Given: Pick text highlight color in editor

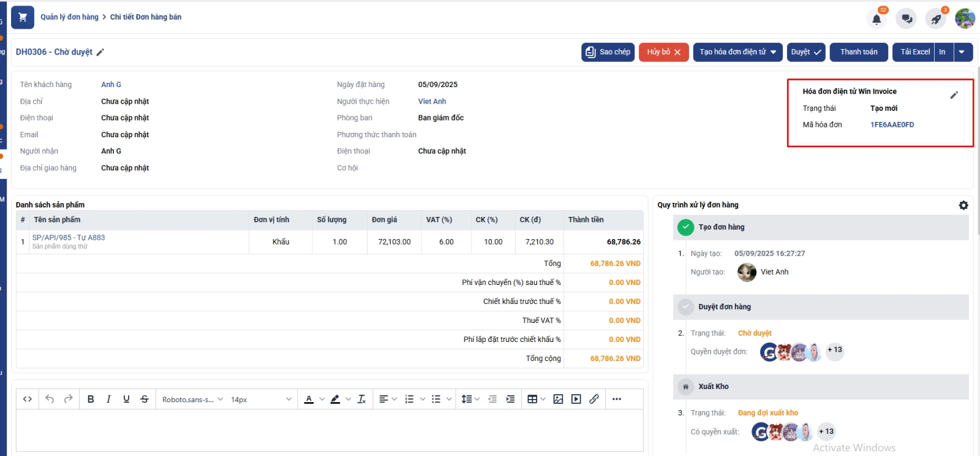Looking at the screenshot, I should pos(335,399).
